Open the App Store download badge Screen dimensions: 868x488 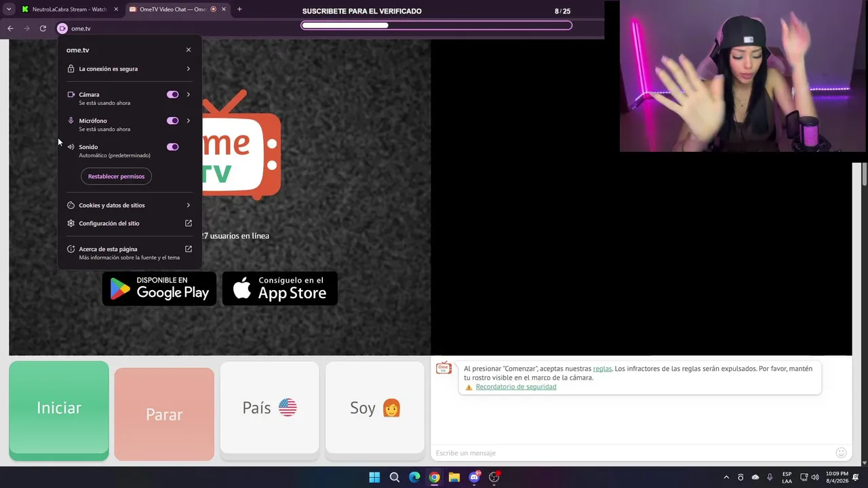coord(280,289)
